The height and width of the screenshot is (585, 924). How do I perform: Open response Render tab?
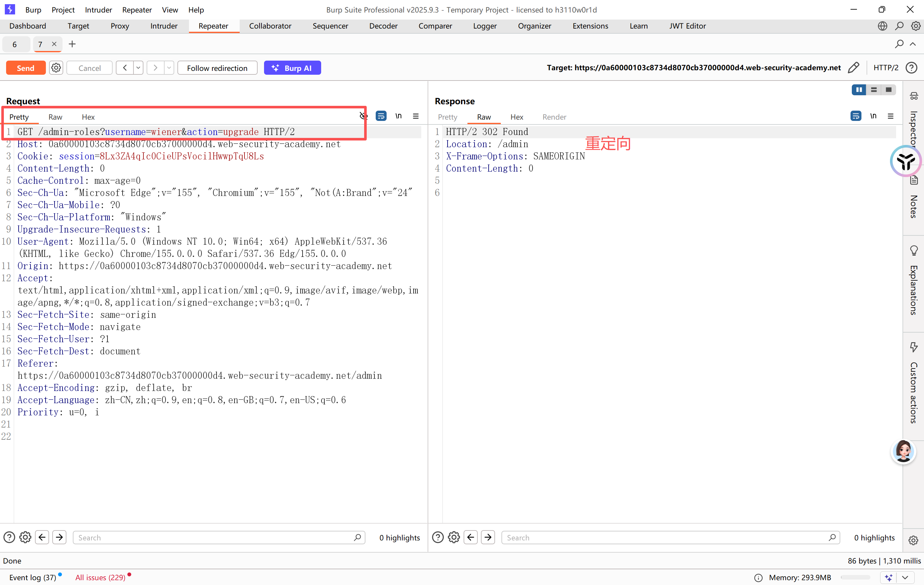pos(554,117)
